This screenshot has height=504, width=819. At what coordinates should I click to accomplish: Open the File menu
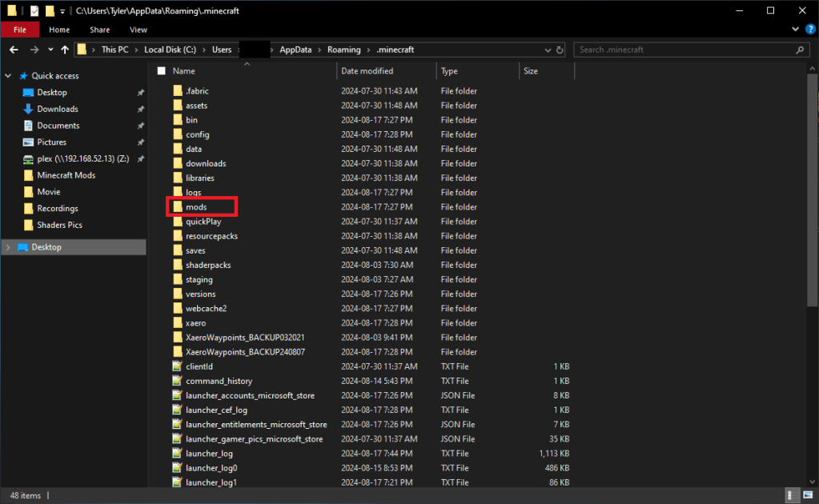(20, 30)
